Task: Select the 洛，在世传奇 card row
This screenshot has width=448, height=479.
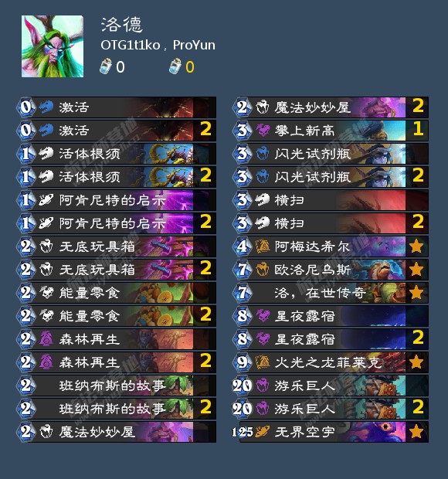Action: point(331,293)
